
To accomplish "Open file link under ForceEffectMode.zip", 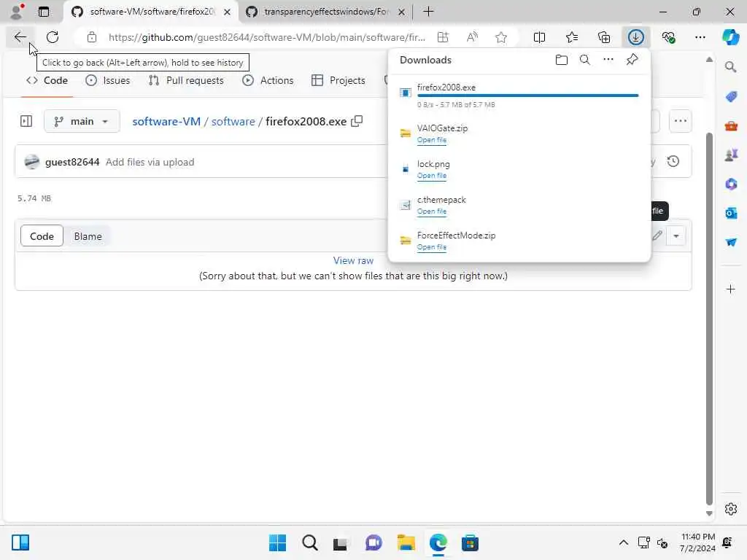I will 432,247.
